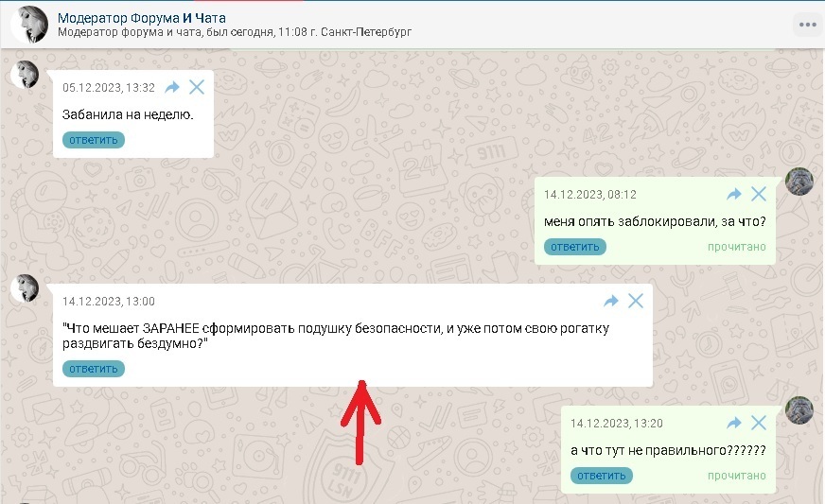Click the moderator's avatar in the header
Screen dimensions: 825x504
(29, 24)
